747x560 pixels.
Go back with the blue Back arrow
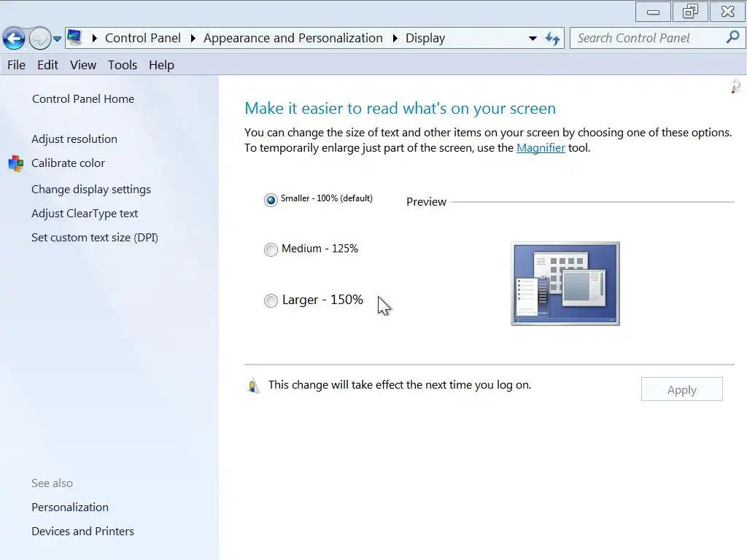tap(14, 38)
